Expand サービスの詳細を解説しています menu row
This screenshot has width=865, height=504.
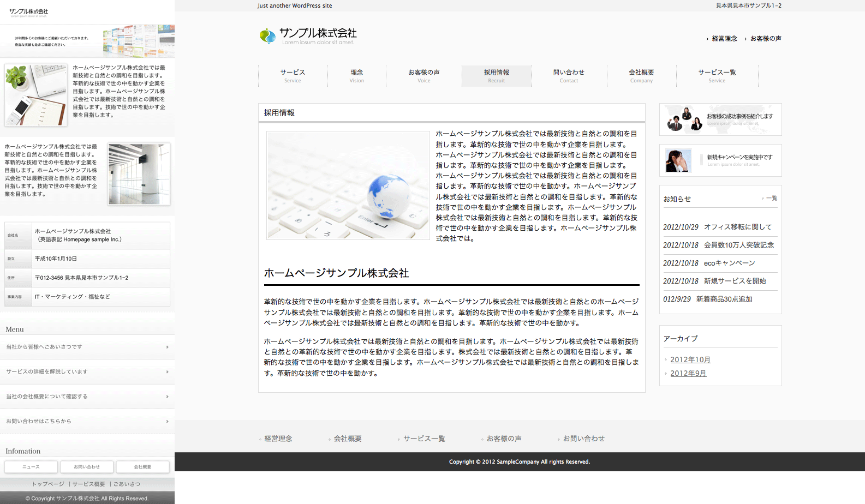coord(87,372)
